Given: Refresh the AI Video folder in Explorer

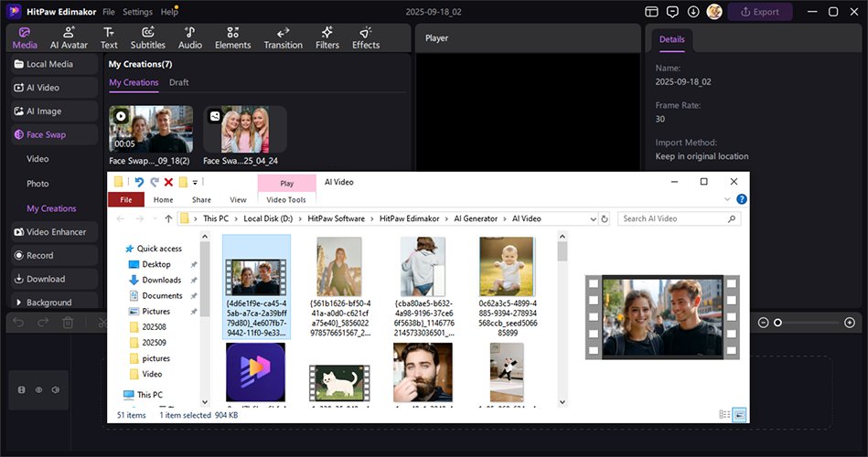Looking at the screenshot, I should point(605,219).
